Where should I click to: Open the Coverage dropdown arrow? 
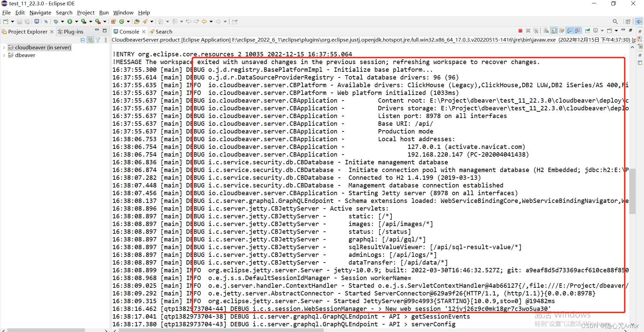(x=91, y=21)
